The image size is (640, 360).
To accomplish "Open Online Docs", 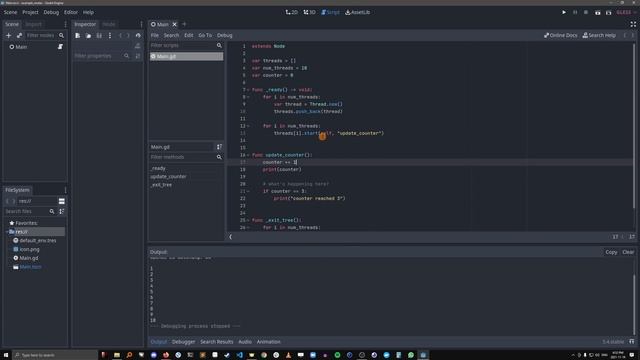I will point(560,36).
